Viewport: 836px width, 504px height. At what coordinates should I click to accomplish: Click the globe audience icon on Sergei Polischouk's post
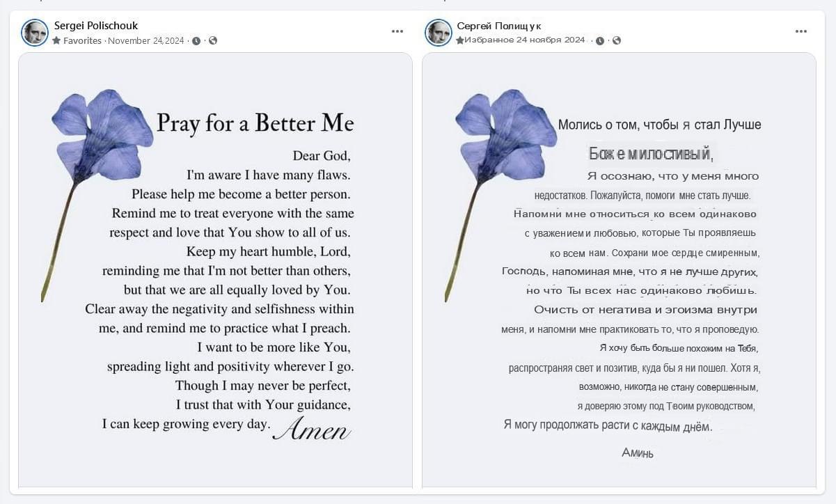tap(213, 40)
